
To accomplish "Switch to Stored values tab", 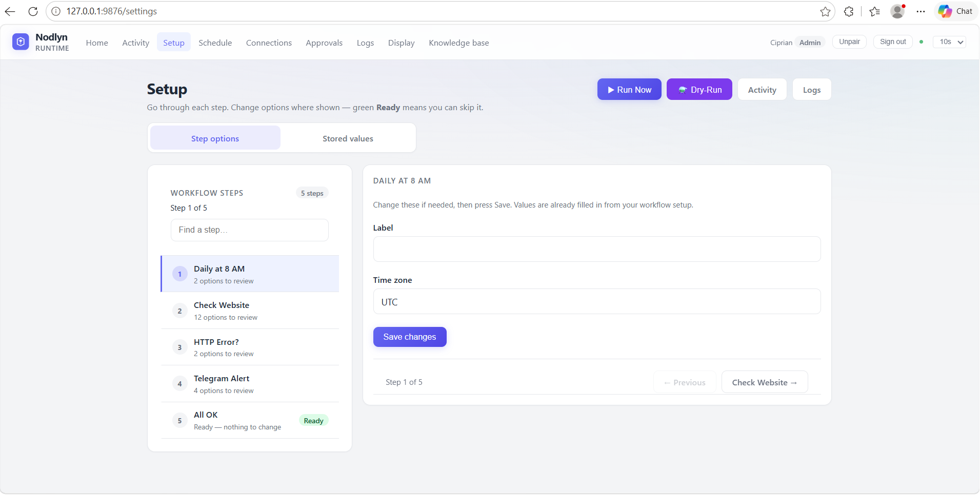I will point(348,138).
